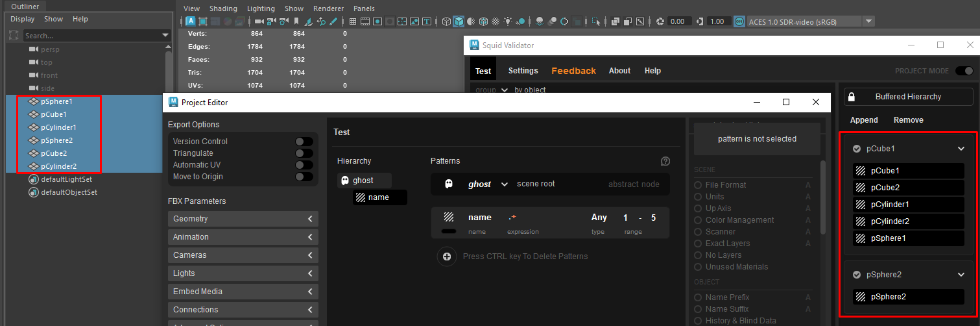980x326 pixels.
Task: Toggle the Safe Title icon
Action: pos(426,21)
